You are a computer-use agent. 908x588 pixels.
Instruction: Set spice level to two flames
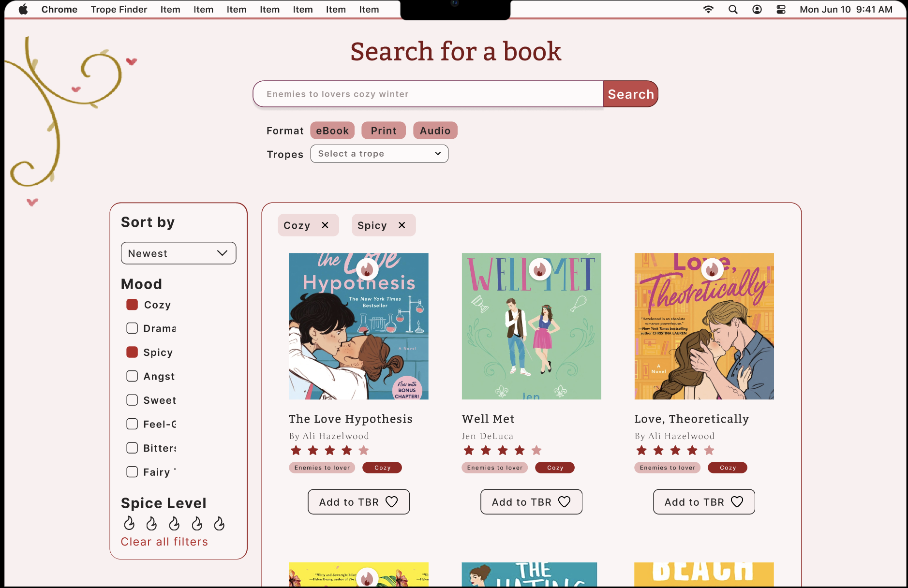pos(151,523)
